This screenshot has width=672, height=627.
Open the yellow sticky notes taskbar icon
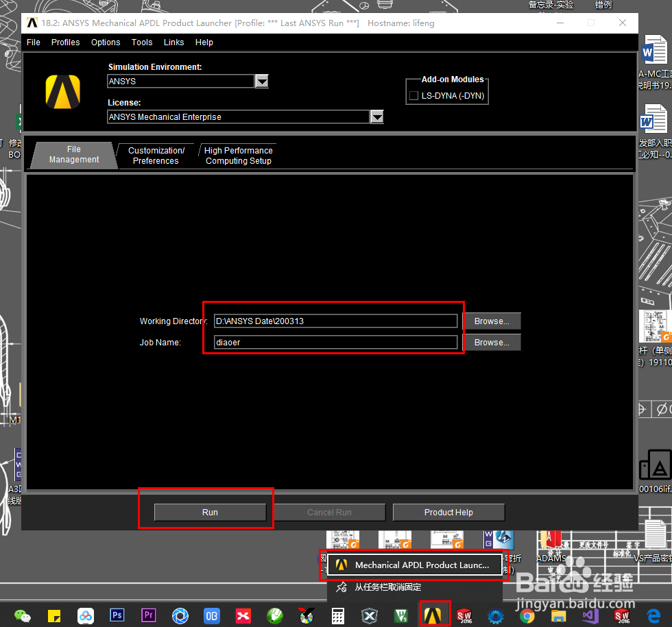coord(54,616)
